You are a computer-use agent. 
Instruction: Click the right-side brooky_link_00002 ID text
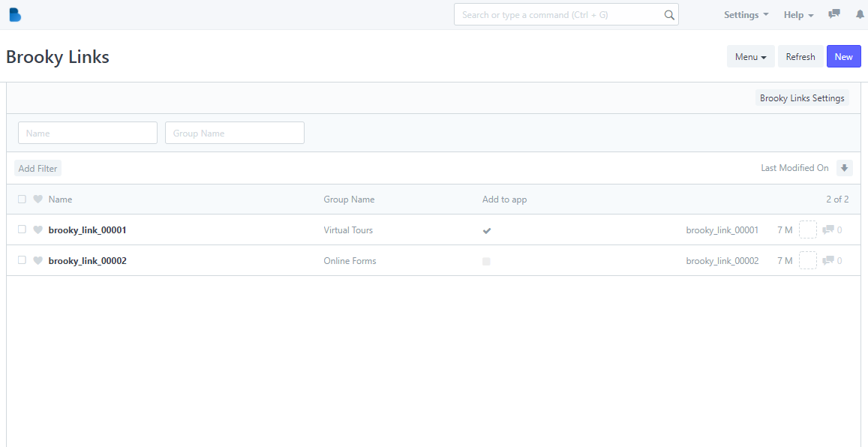(x=722, y=260)
